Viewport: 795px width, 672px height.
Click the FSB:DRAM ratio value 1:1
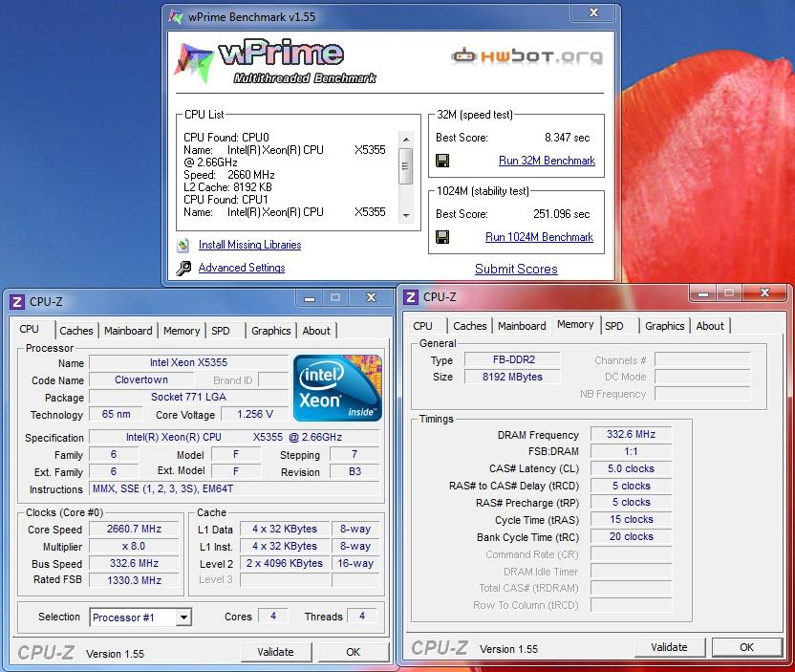[632, 451]
